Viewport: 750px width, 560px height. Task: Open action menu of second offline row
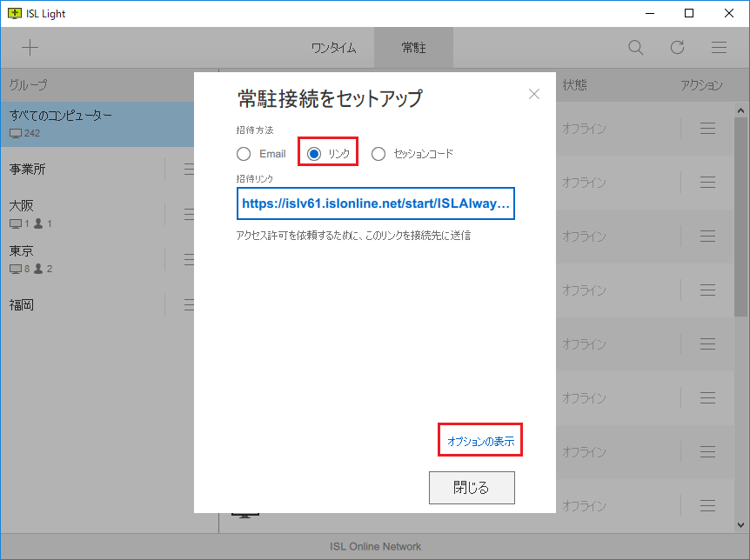[707, 183]
